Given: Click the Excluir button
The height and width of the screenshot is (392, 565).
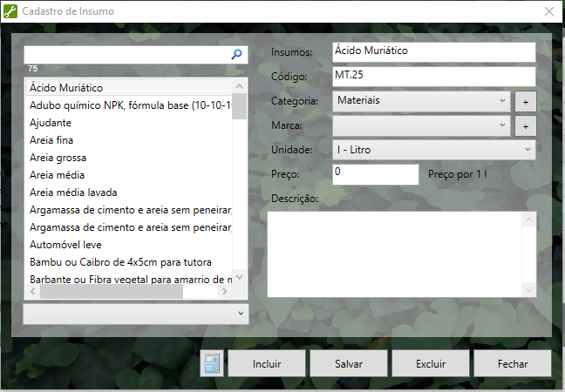Looking at the screenshot, I should pyautogui.click(x=431, y=363).
